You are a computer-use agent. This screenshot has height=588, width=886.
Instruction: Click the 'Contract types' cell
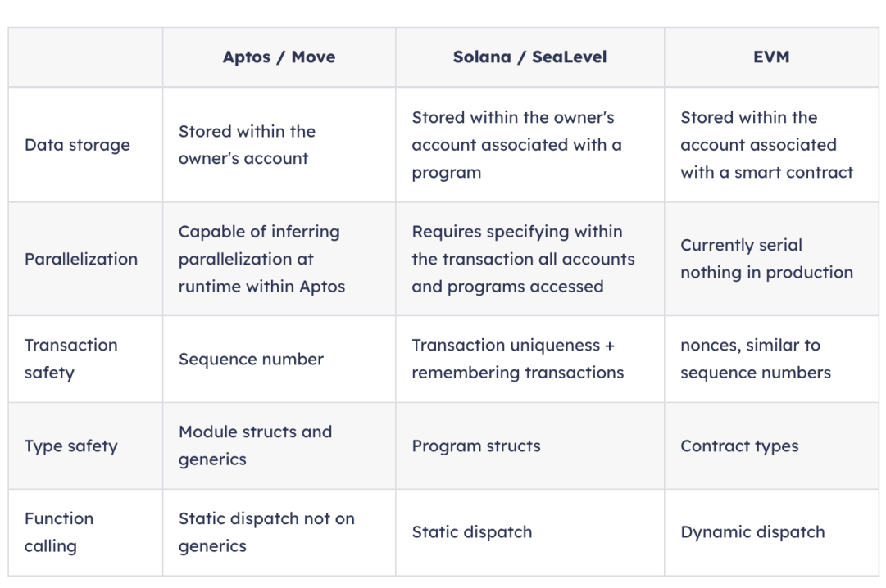[771, 446]
